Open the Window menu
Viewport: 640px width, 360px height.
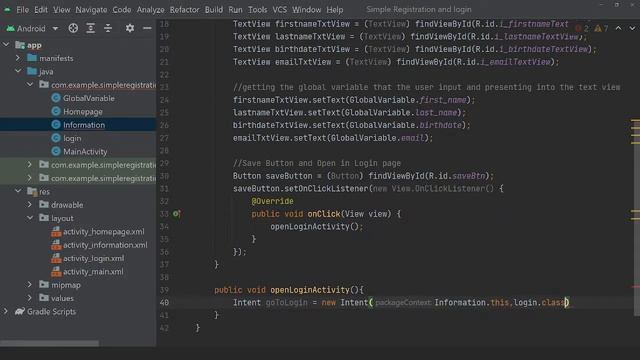307,9
